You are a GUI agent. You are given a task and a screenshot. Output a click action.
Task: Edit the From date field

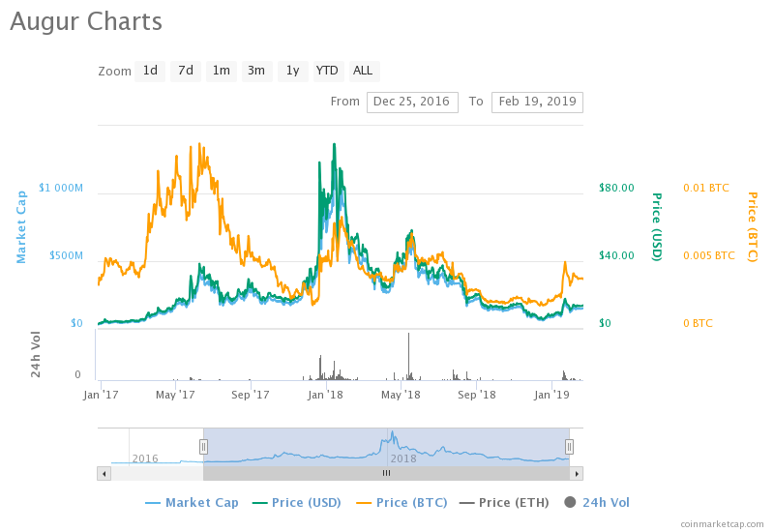[x=412, y=103]
